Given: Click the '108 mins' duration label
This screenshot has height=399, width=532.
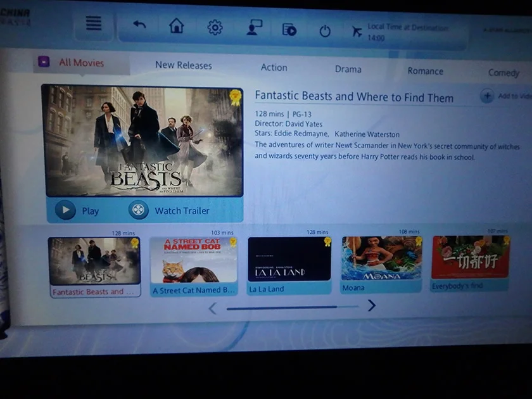Looking at the screenshot, I should click(409, 231).
